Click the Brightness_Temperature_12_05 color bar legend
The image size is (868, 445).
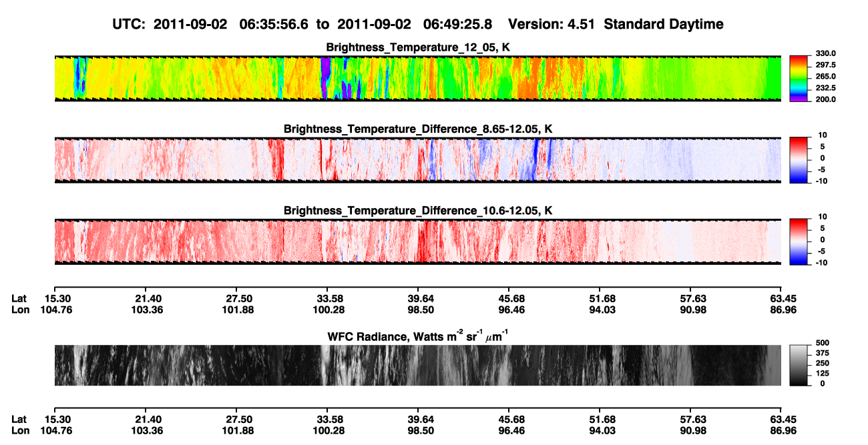(x=799, y=77)
